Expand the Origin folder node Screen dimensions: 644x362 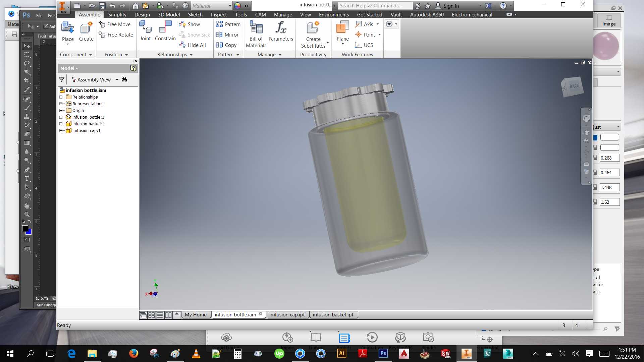(61, 111)
